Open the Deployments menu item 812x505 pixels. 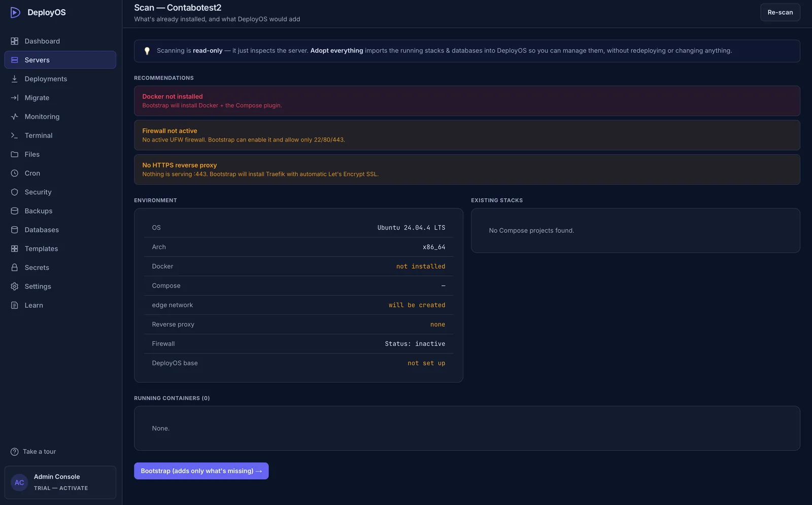point(60,79)
